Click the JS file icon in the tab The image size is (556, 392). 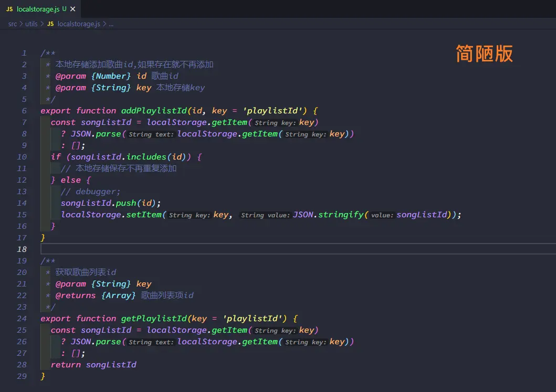tap(9, 9)
